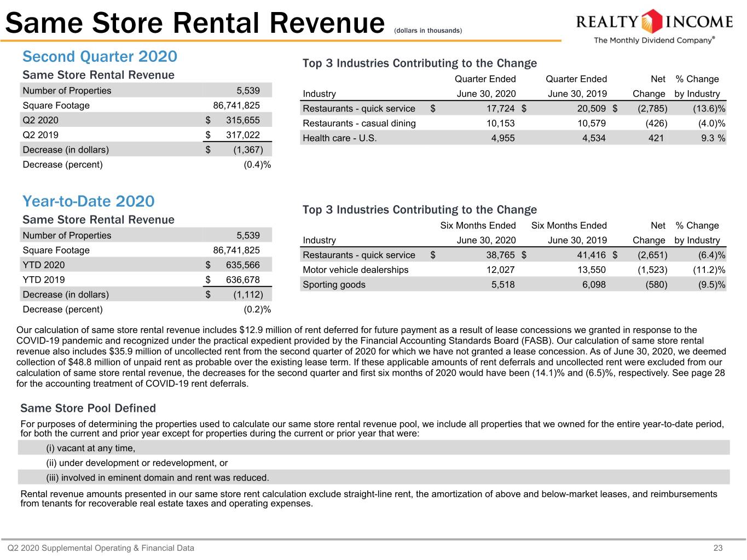This screenshot has height=560, width=747.
Task: Click the Decrease (percent) (0.2)% value
Action: 257,310
